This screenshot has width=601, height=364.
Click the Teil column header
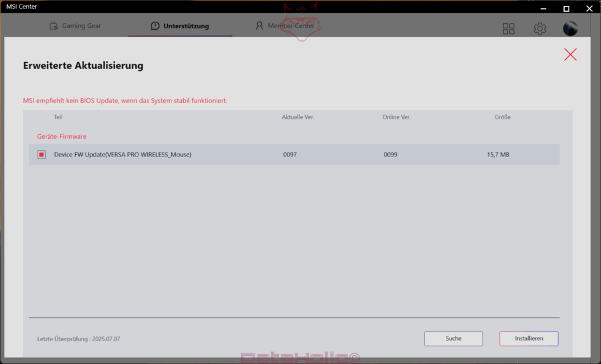coord(58,117)
